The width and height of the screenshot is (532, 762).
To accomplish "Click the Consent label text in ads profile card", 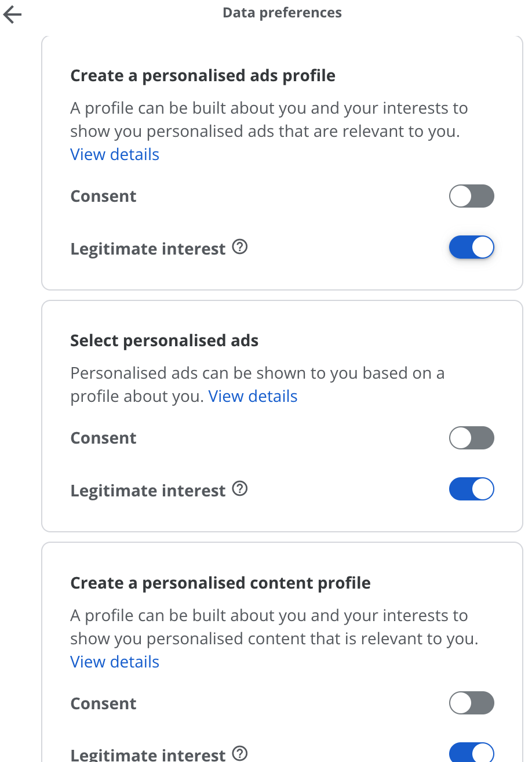I will 104,197.
